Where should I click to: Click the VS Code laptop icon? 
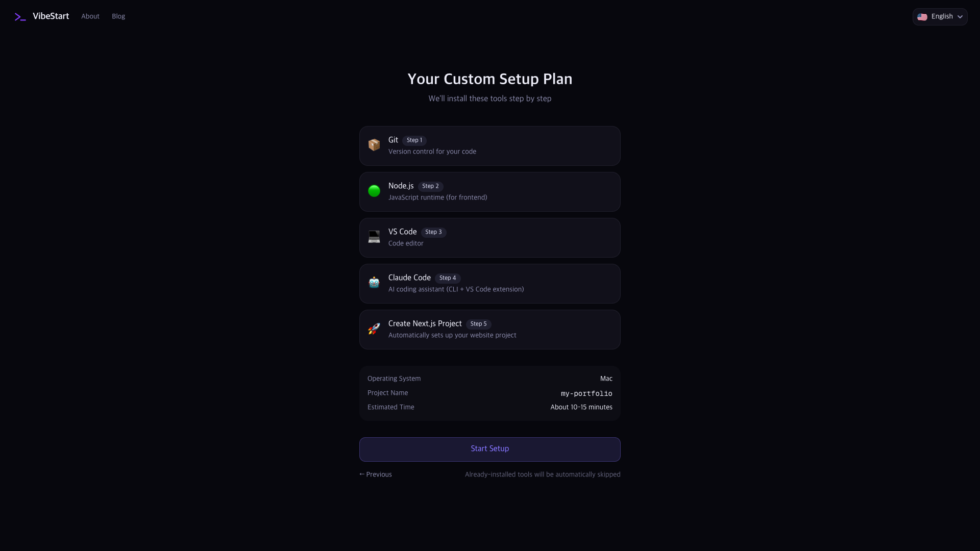[374, 237]
